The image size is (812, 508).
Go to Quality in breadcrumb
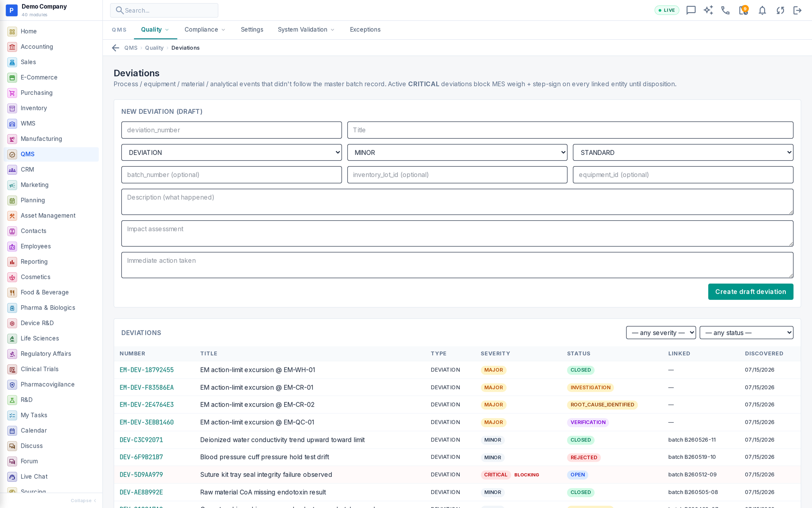tap(154, 48)
